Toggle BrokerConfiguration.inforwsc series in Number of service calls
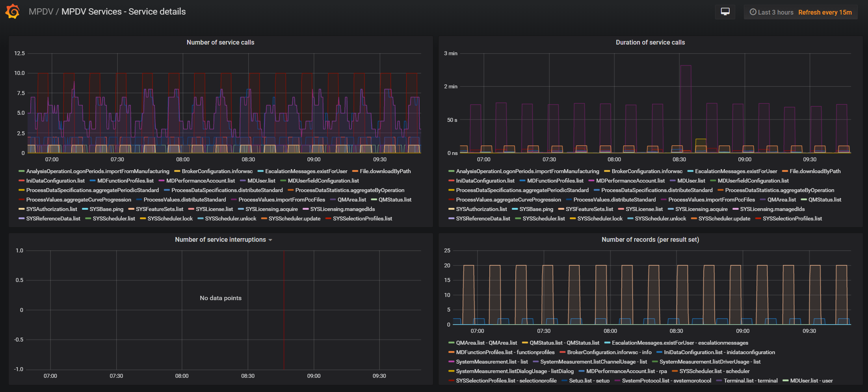Viewport: 868px width, 392px height. pyautogui.click(x=217, y=171)
